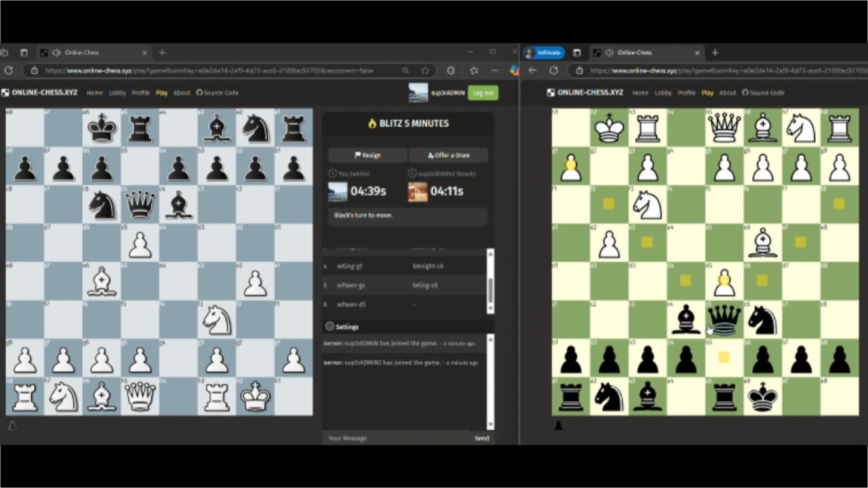The height and width of the screenshot is (488, 868).
Task: Select the black queen on the left board
Action: pos(140,204)
